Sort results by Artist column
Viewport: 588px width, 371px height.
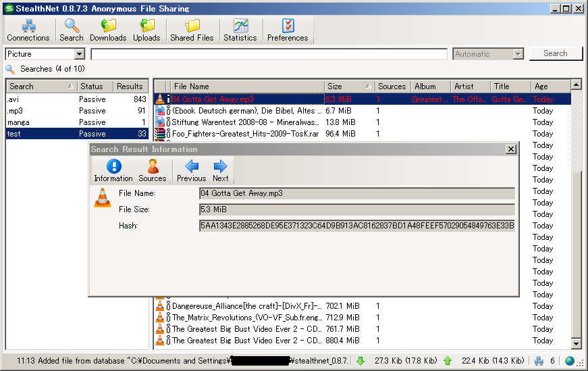[x=471, y=86]
